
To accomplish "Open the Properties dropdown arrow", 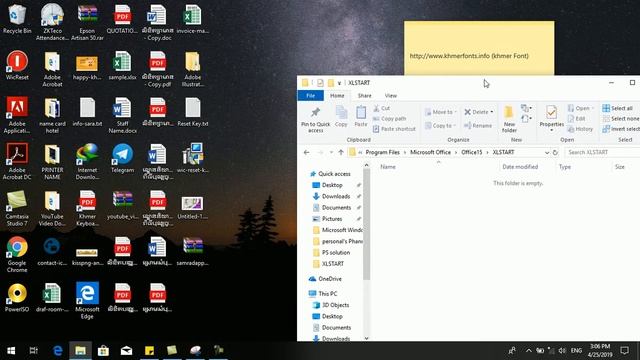I will click(x=551, y=130).
